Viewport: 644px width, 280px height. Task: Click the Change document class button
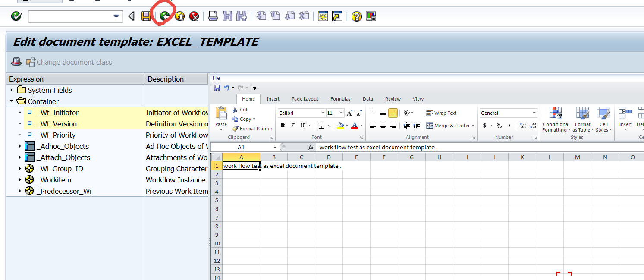tap(69, 62)
